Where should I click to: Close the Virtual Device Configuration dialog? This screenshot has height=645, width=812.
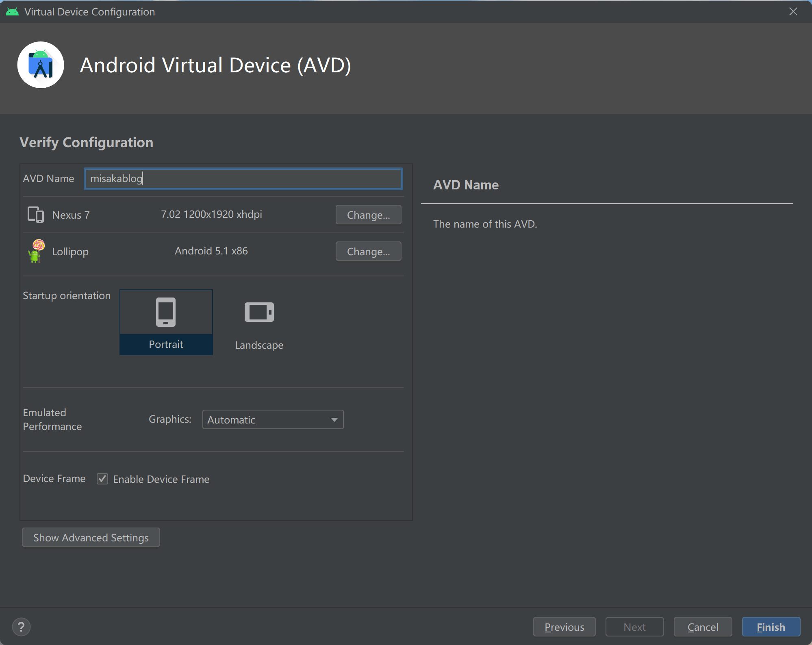[x=793, y=12]
